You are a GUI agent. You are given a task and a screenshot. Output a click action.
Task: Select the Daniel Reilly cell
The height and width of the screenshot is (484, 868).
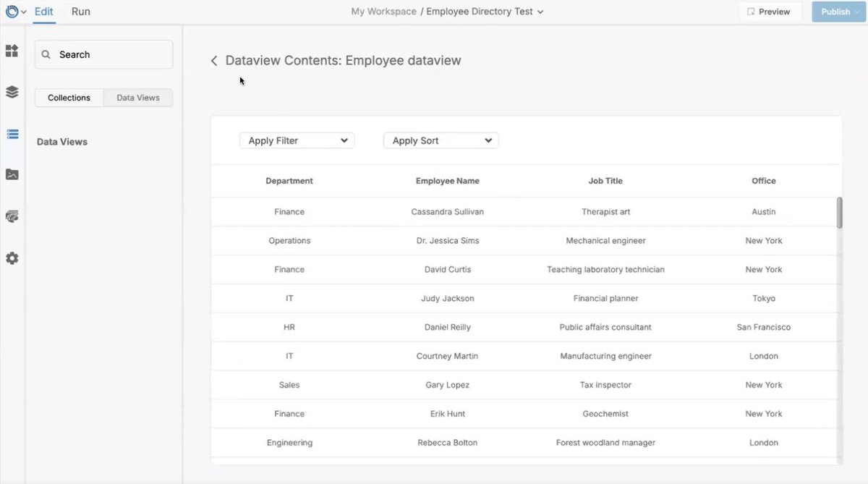pos(448,328)
